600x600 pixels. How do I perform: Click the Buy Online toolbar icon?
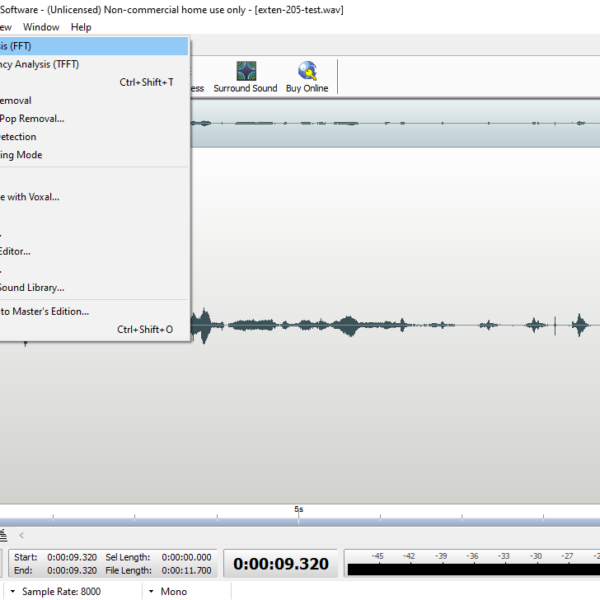[x=307, y=76]
